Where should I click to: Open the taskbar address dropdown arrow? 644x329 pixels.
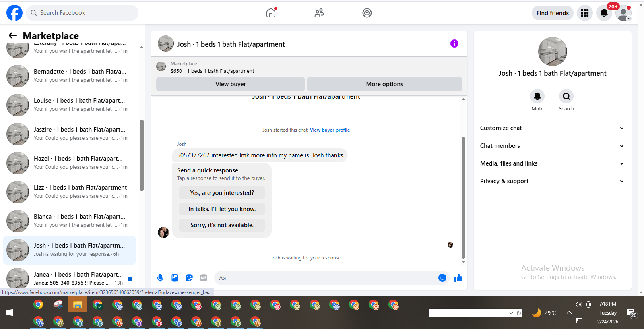click(511, 313)
